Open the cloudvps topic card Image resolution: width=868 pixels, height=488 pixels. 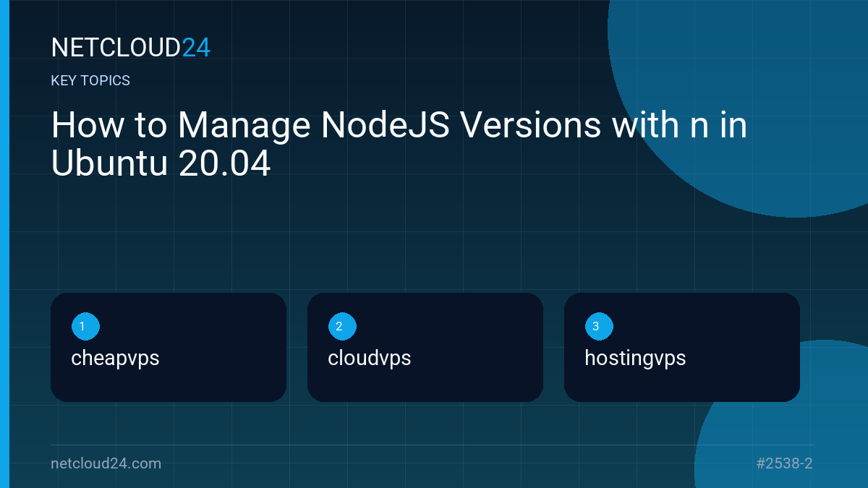[x=425, y=347]
